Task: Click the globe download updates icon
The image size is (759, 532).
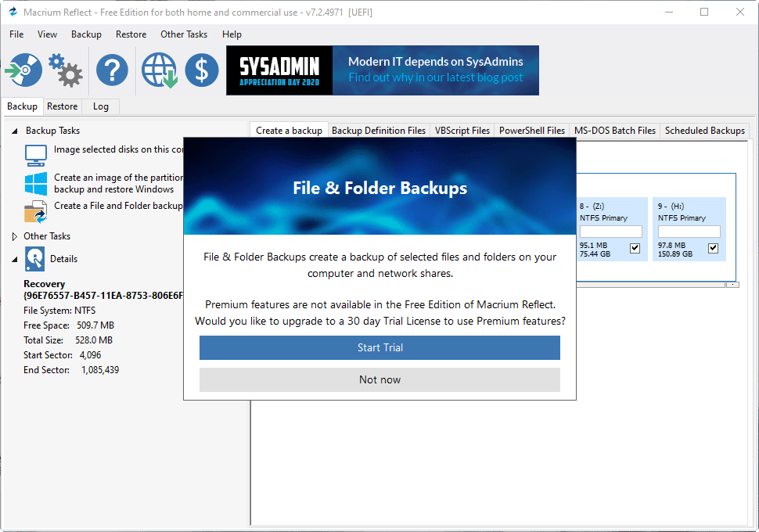Action: (x=160, y=70)
